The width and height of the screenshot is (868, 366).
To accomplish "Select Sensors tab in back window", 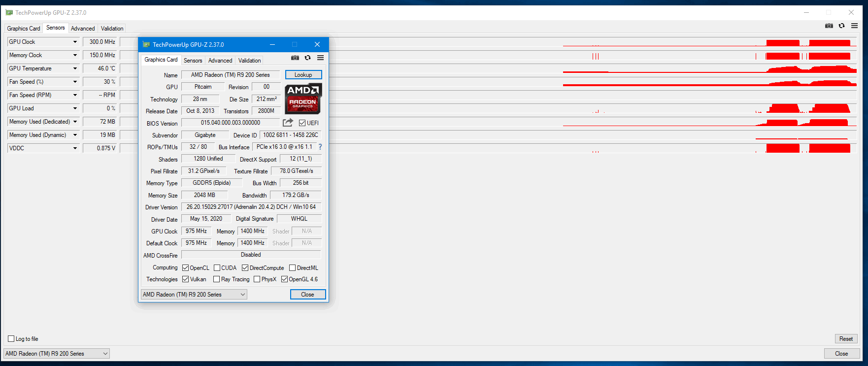I will 56,28.
